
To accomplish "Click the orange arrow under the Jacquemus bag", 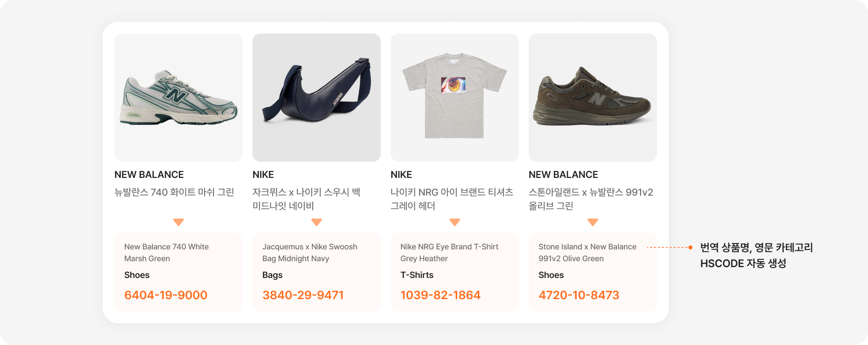I will 317,222.
